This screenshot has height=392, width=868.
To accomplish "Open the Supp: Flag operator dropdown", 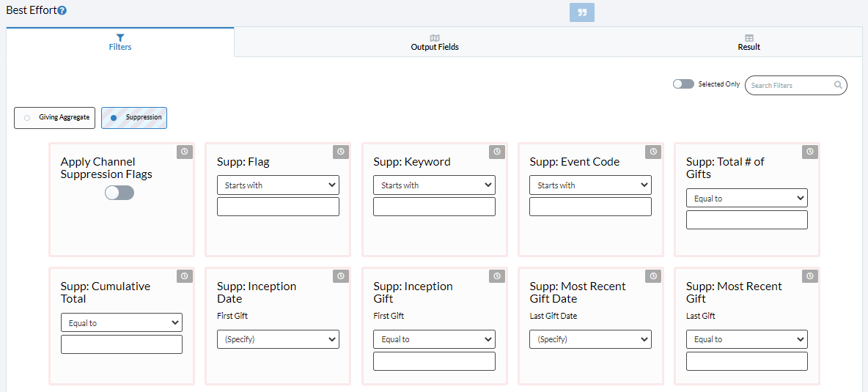I will (x=278, y=185).
